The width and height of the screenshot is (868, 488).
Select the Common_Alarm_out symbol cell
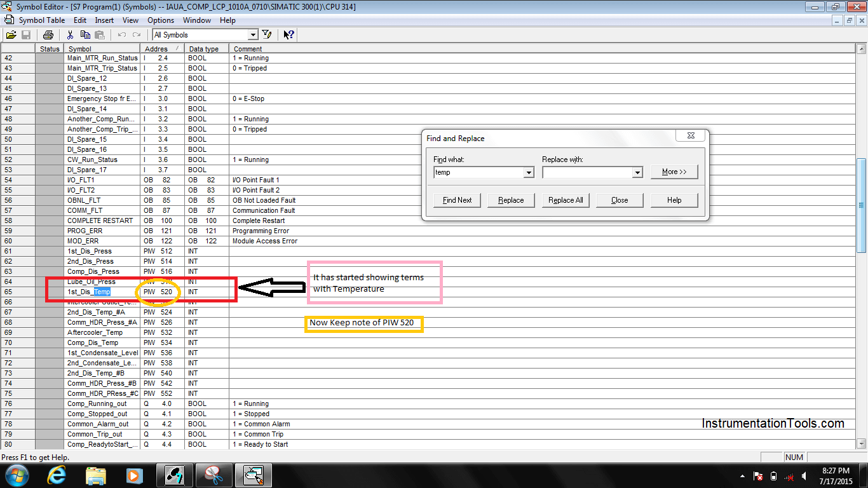pyautogui.click(x=102, y=424)
